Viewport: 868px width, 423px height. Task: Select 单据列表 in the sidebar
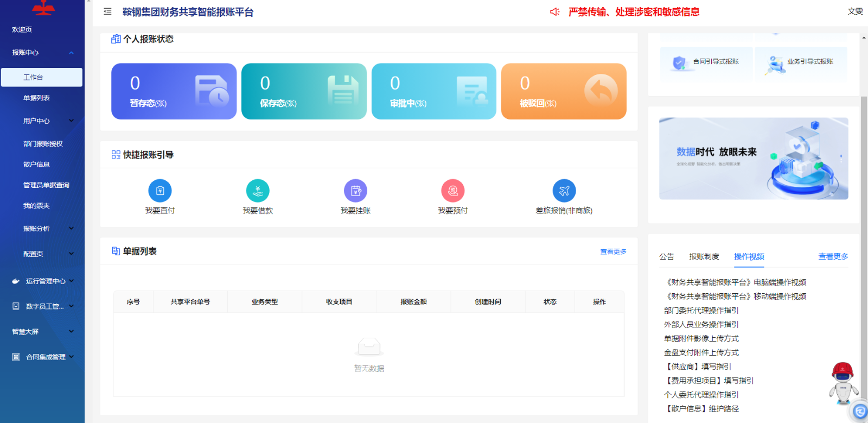[x=36, y=98]
